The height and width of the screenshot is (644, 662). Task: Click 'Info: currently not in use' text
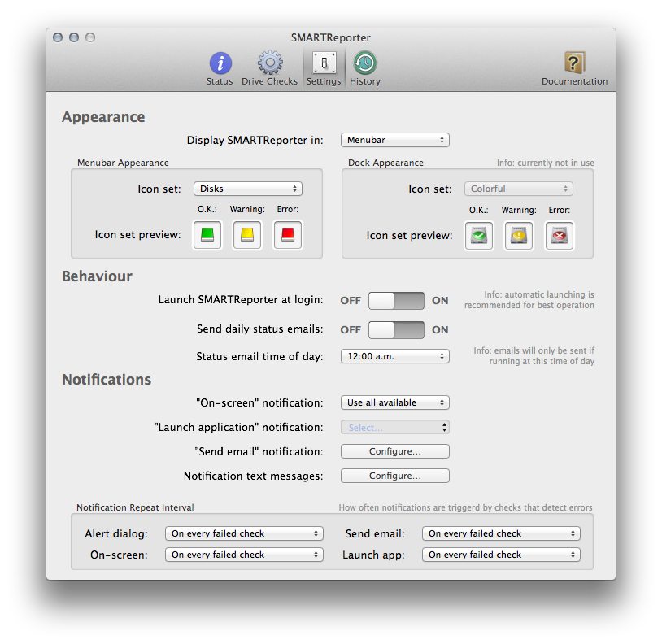point(546,163)
